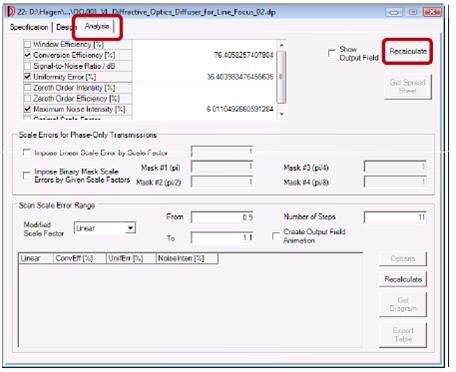Select the Design tab
The width and height of the screenshot is (456, 372).
pyautogui.click(x=64, y=27)
